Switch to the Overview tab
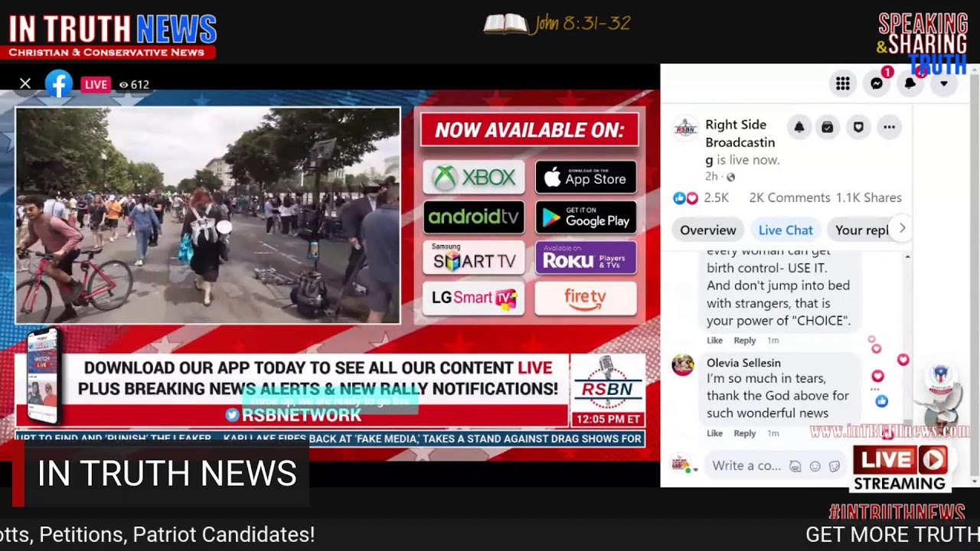980x551 pixels. pyautogui.click(x=708, y=230)
